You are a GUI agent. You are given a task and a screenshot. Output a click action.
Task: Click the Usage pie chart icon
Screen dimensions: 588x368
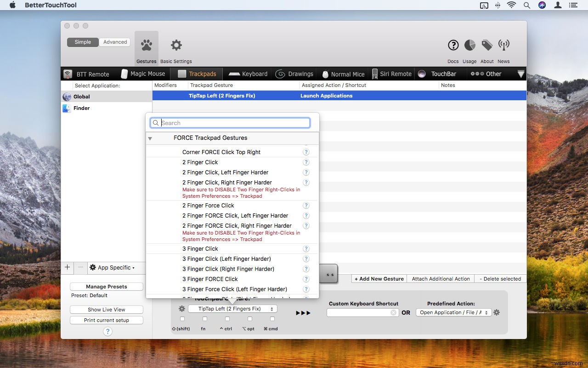(469, 45)
